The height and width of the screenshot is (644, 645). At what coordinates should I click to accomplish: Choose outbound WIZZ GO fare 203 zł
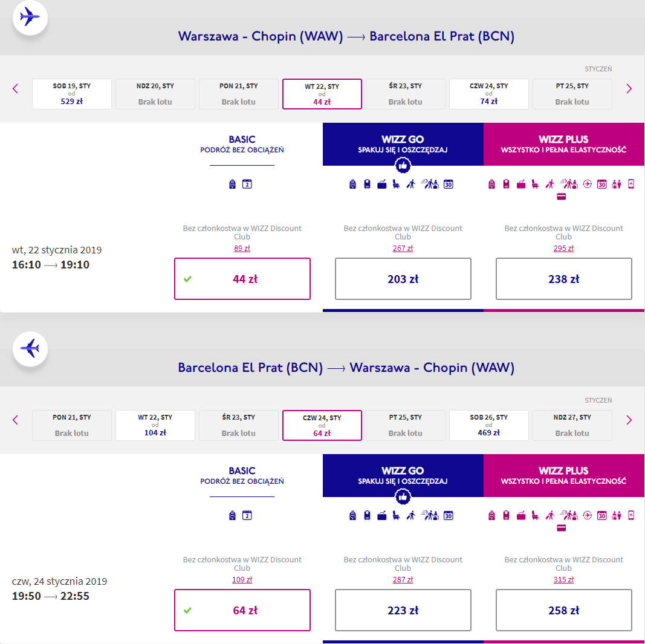pyautogui.click(x=403, y=279)
